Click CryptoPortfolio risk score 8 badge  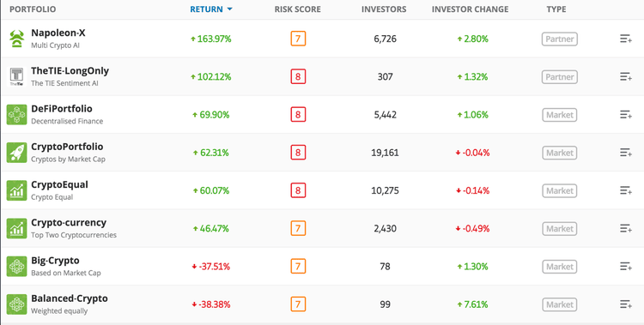tap(298, 153)
